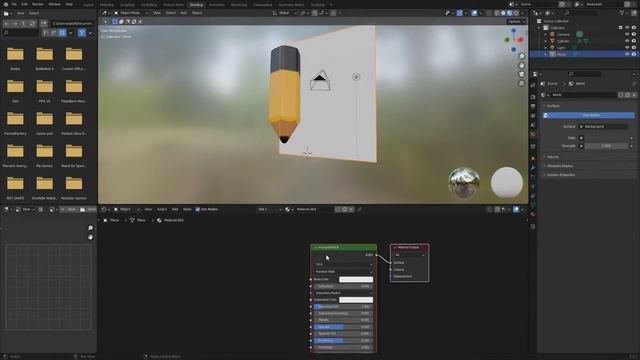Toggle viewport gizmo visibility button
Screen dimensions: 640x360
(460, 13)
